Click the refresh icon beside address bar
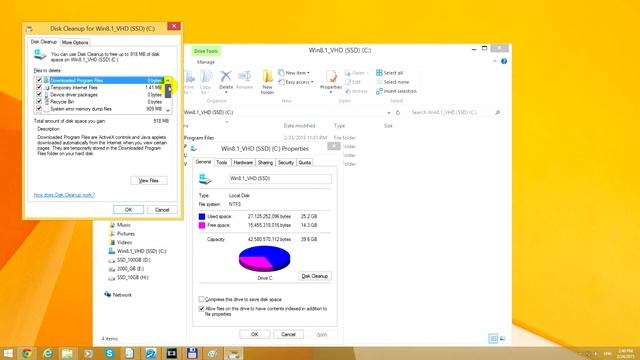The height and width of the screenshot is (360, 640). (x=398, y=113)
